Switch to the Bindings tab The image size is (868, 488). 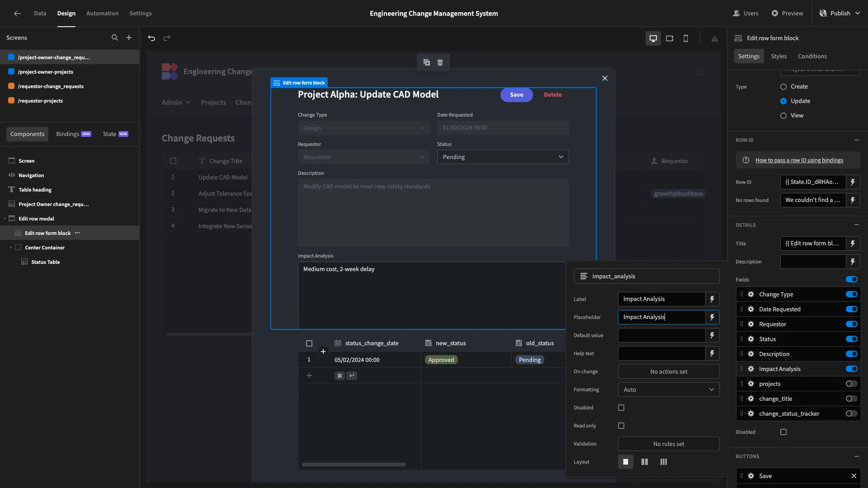(x=73, y=134)
